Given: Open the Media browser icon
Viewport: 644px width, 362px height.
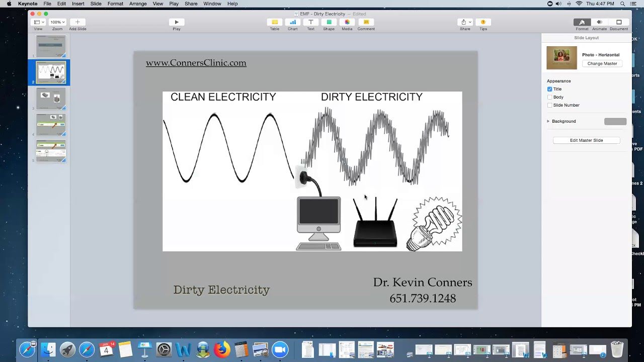Looking at the screenshot, I should (x=347, y=22).
